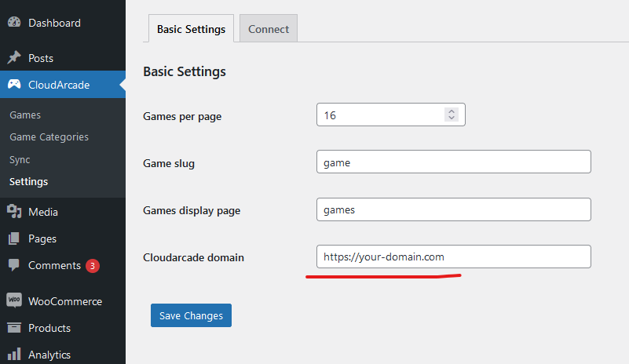The width and height of the screenshot is (629, 364).
Task: Open Game Categories submenu item
Action: point(49,137)
